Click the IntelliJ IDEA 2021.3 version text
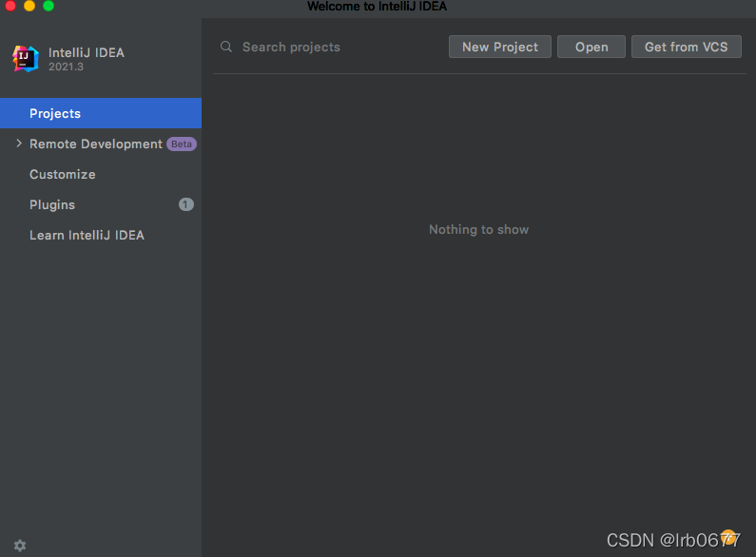 pyautogui.click(x=66, y=67)
